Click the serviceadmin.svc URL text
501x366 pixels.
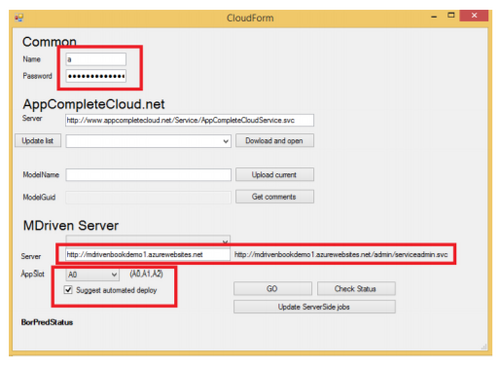click(x=341, y=255)
